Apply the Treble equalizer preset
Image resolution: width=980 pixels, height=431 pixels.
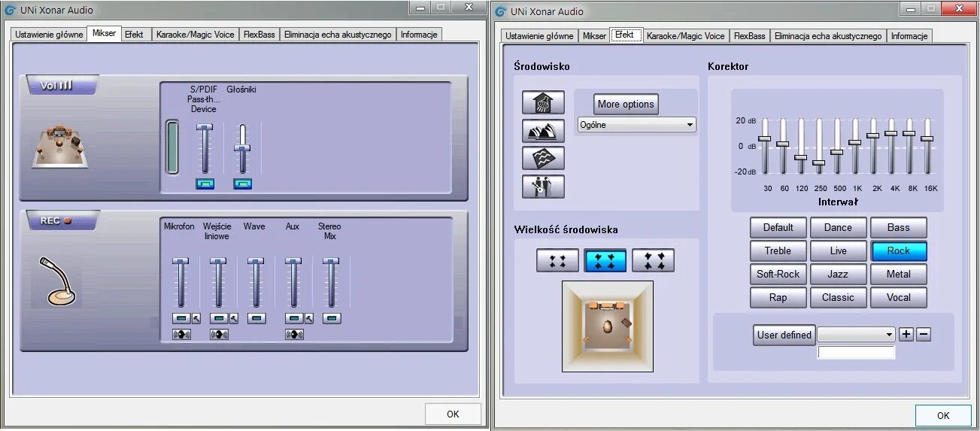click(778, 250)
